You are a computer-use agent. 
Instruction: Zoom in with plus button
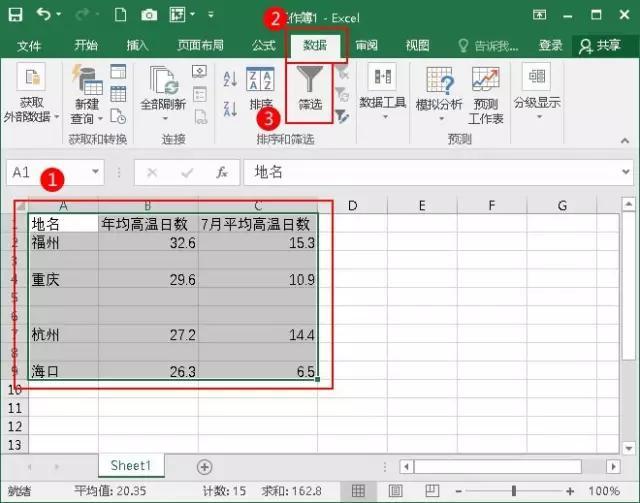[570, 491]
